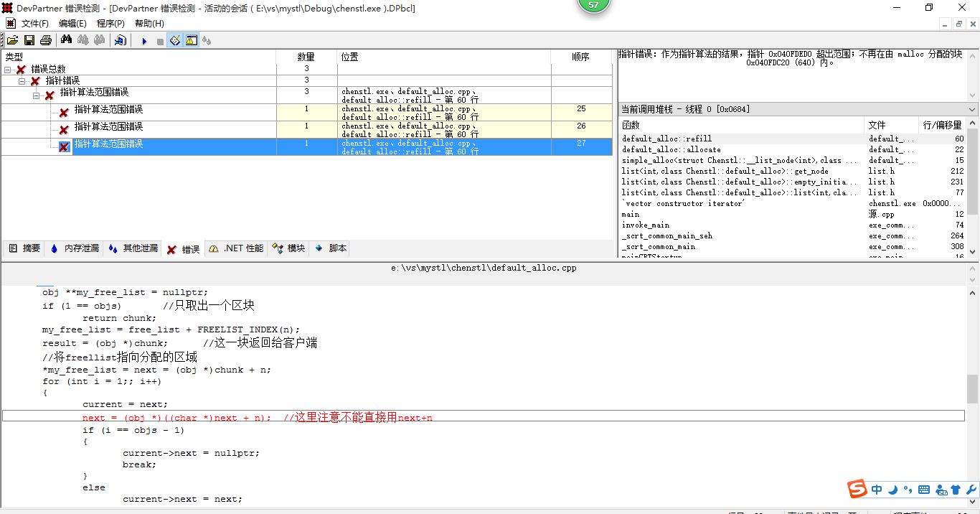Click the call stack scrollbar down arrow

(973, 252)
